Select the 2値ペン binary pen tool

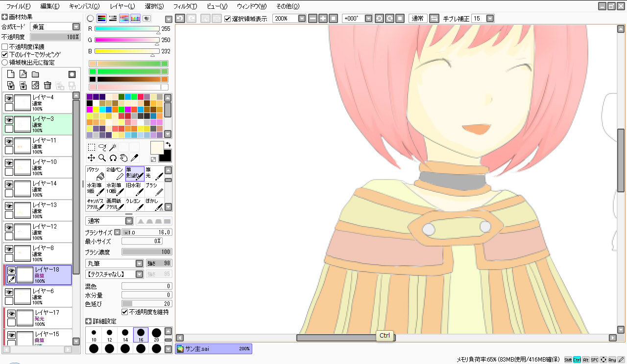point(115,173)
